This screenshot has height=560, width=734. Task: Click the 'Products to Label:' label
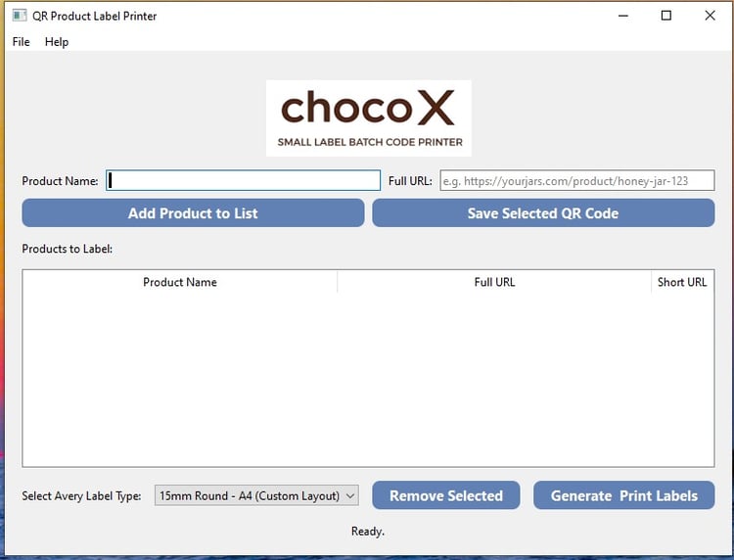coord(67,249)
